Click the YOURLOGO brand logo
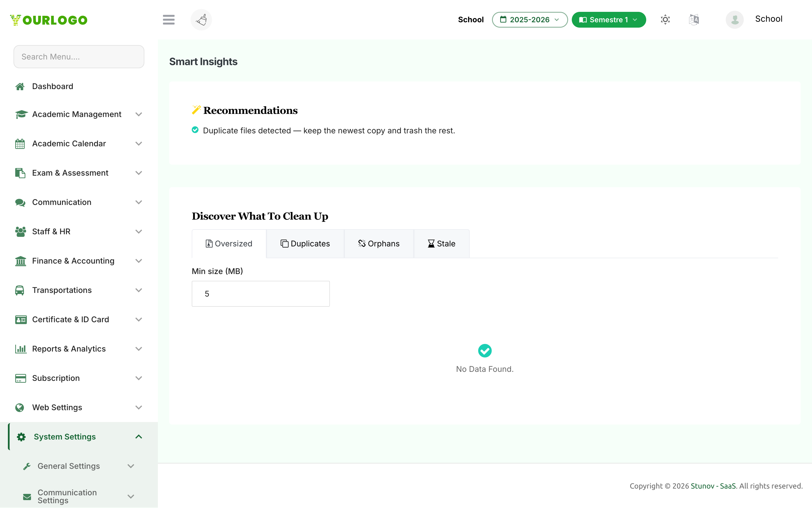This screenshot has width=812, height=508. click(49, 20)
